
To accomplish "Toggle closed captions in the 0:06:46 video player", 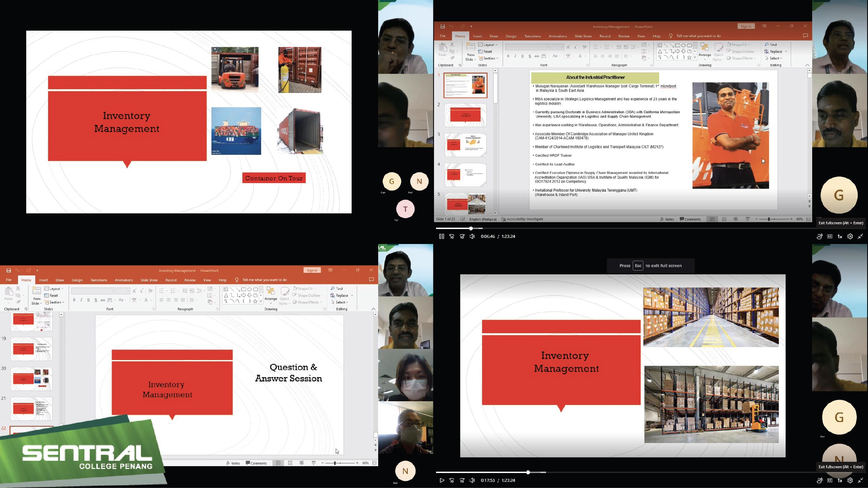I will click(x=830, y=237).
